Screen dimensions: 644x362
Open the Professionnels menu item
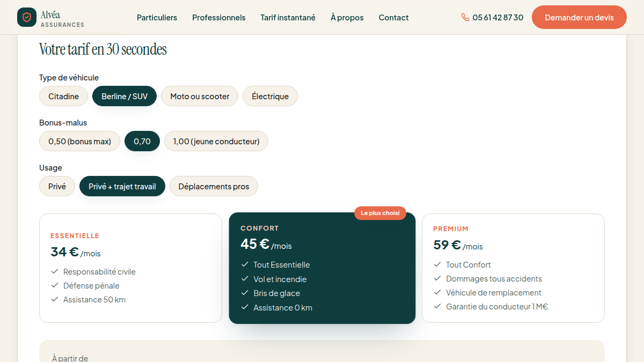219,18
